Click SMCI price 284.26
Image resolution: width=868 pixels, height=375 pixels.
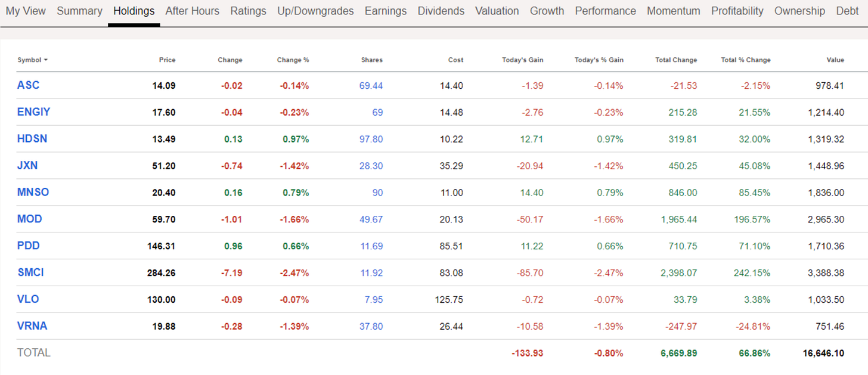tap(162, 273)
